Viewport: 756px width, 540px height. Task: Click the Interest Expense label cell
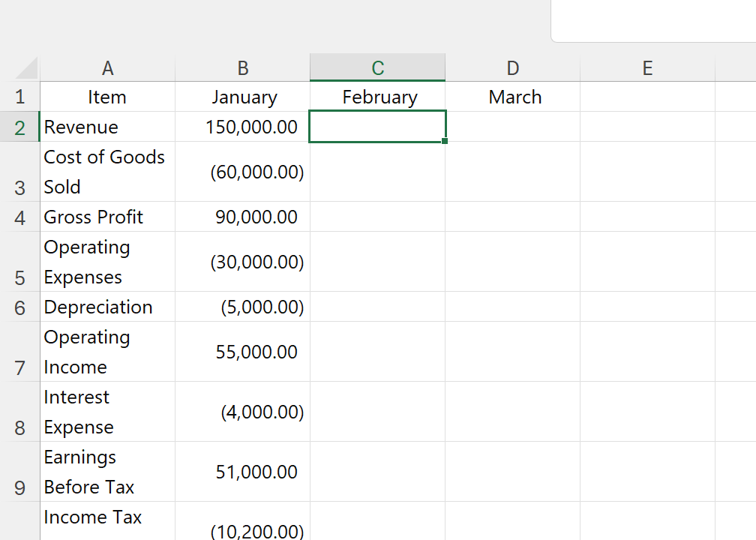pos(107,412)
